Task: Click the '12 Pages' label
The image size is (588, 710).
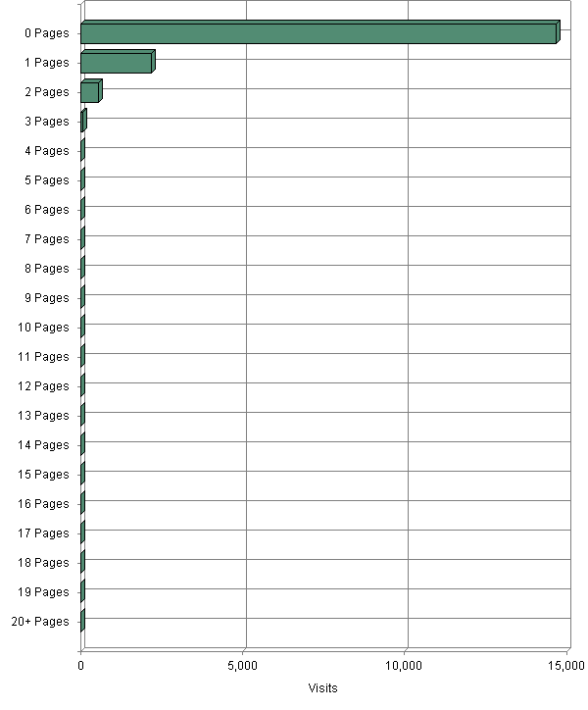Action: [x=43, y=386]
